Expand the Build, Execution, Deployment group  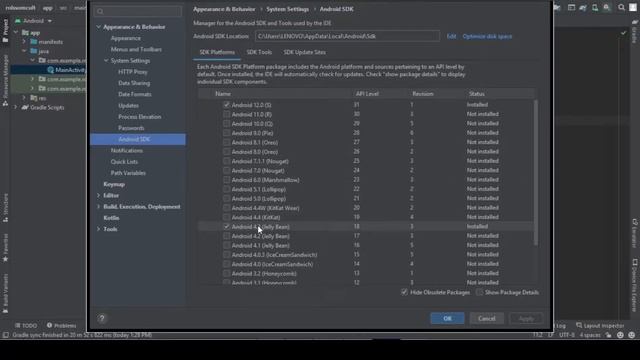[98, 207]
